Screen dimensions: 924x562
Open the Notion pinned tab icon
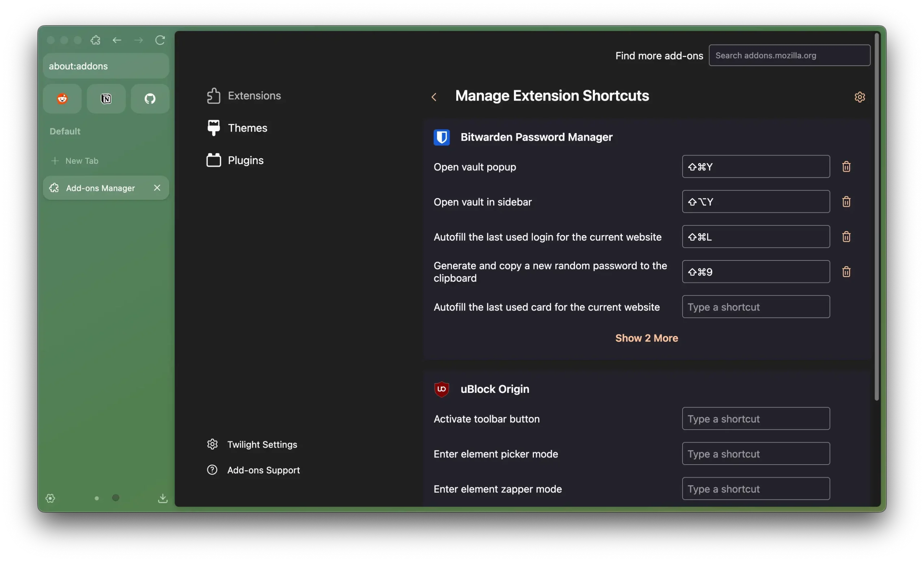106,99
